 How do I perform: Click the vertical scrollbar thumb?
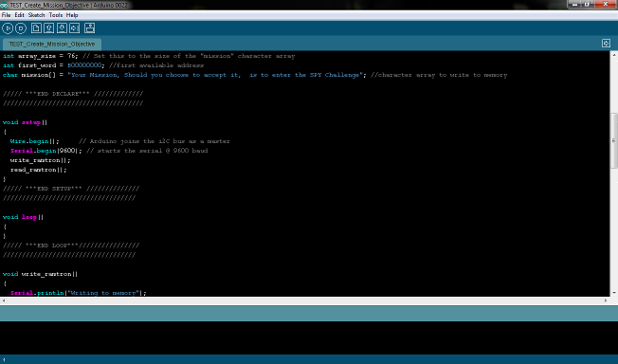tap(614, 141)
